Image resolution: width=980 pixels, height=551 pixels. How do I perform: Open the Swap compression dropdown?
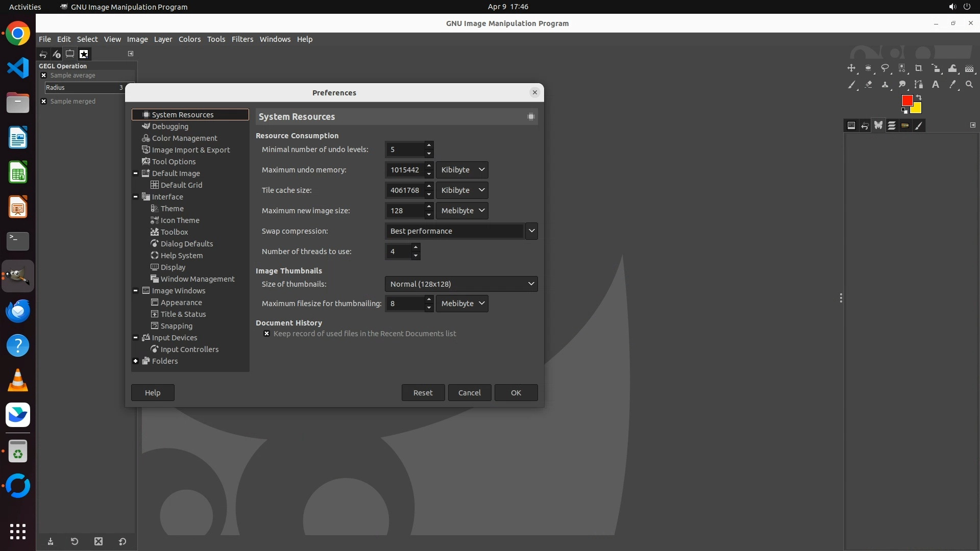point(531,231)
